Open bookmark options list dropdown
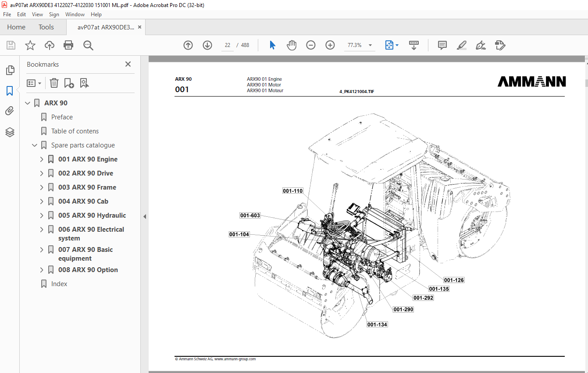 (34, 83)
